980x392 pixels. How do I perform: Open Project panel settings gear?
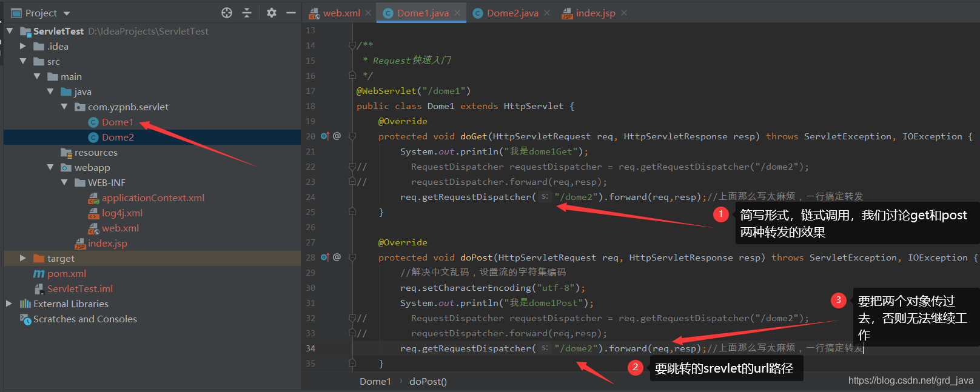pyautogui.click(x=272, y=13)
